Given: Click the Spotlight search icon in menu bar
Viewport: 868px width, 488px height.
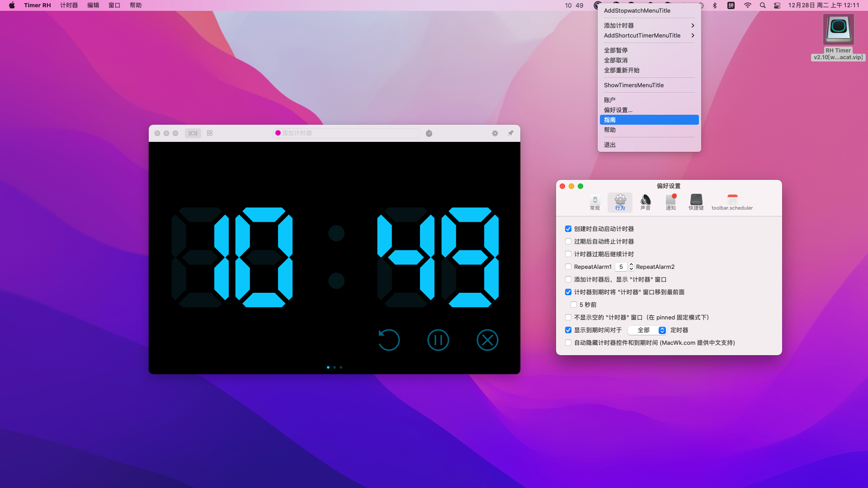Looking at the screenshot, I should click(763, 5).
